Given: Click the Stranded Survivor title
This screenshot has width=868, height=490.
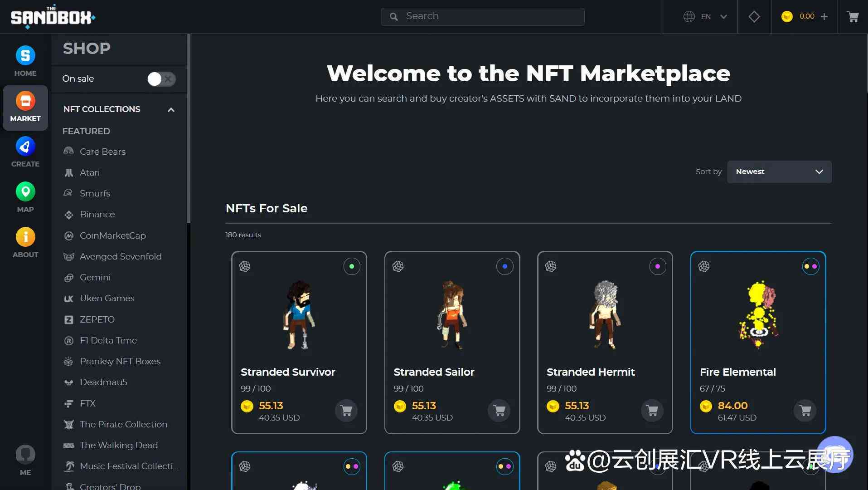Looking at the screenshot, I should [288, 372].
